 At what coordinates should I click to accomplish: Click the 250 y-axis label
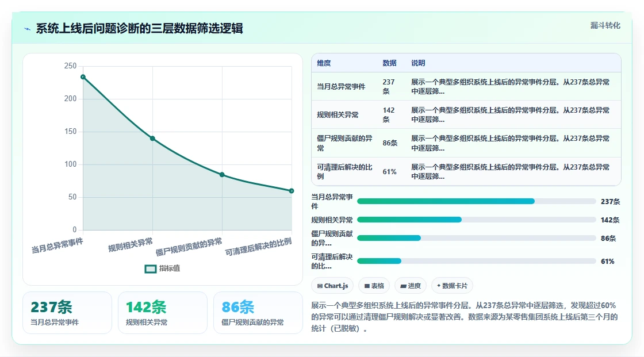coord(70,66)
